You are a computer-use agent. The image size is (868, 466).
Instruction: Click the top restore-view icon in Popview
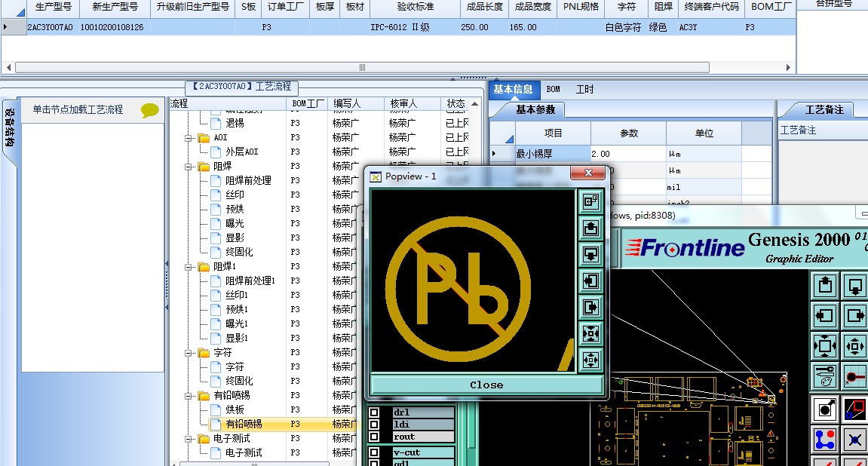point(590,201)
